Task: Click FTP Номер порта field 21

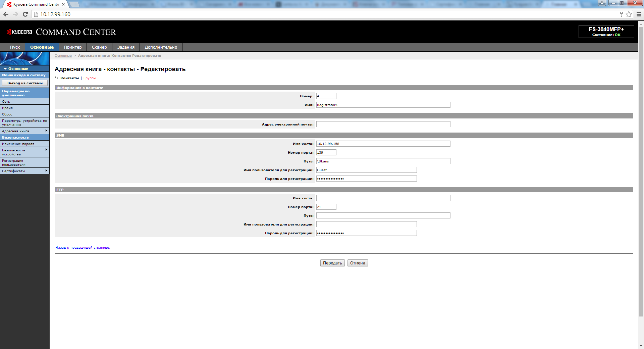Action: 326,207
